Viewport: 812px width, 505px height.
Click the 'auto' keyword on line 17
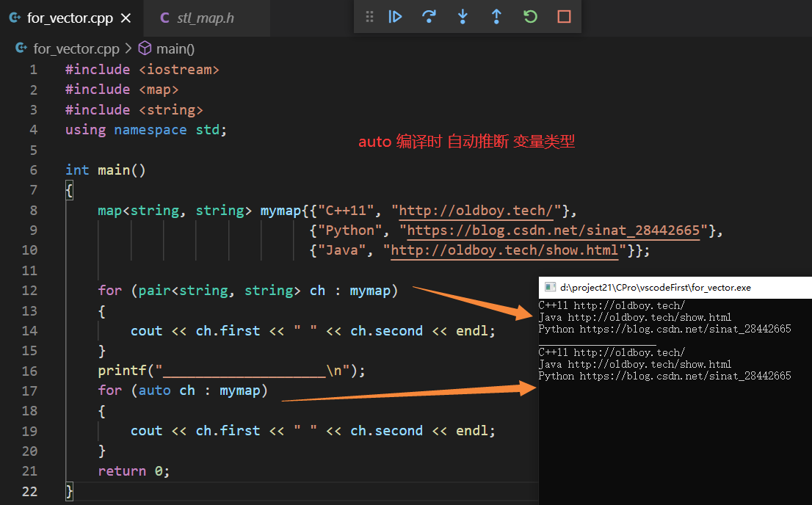tap(154, 390)
